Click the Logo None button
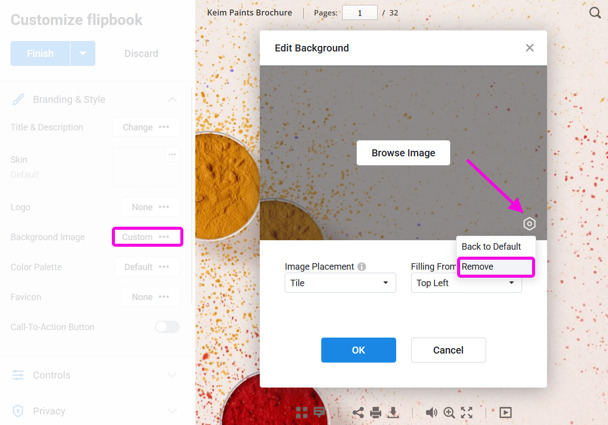Image resolution: width=608 pixels, height=425 pixels. tap(150, 207)
